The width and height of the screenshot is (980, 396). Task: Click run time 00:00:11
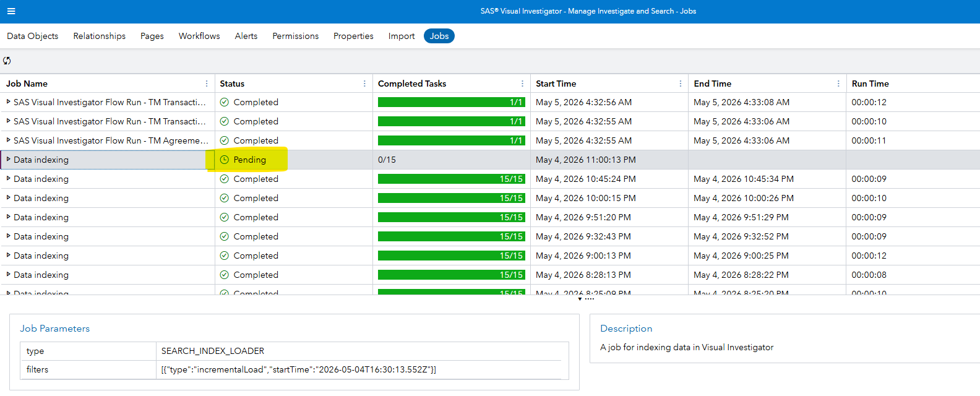click(869, 140)
